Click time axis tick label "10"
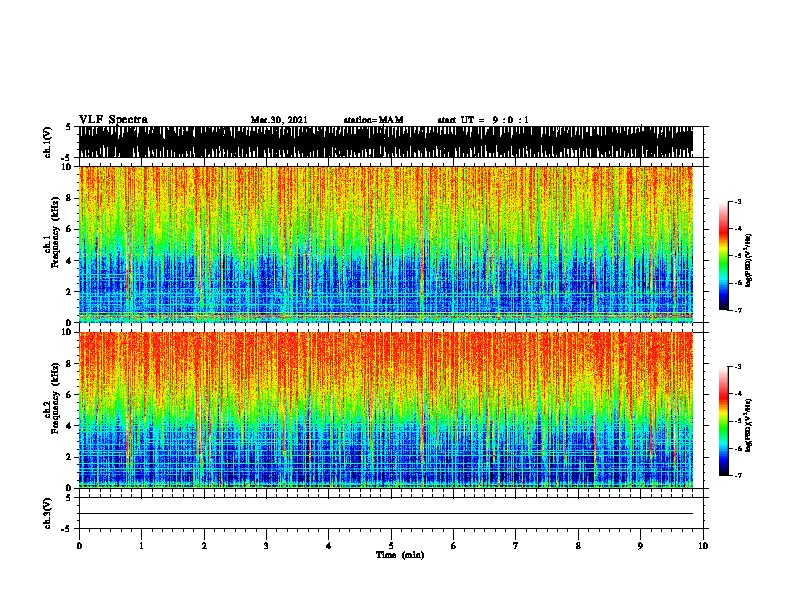 click(703, 546)
